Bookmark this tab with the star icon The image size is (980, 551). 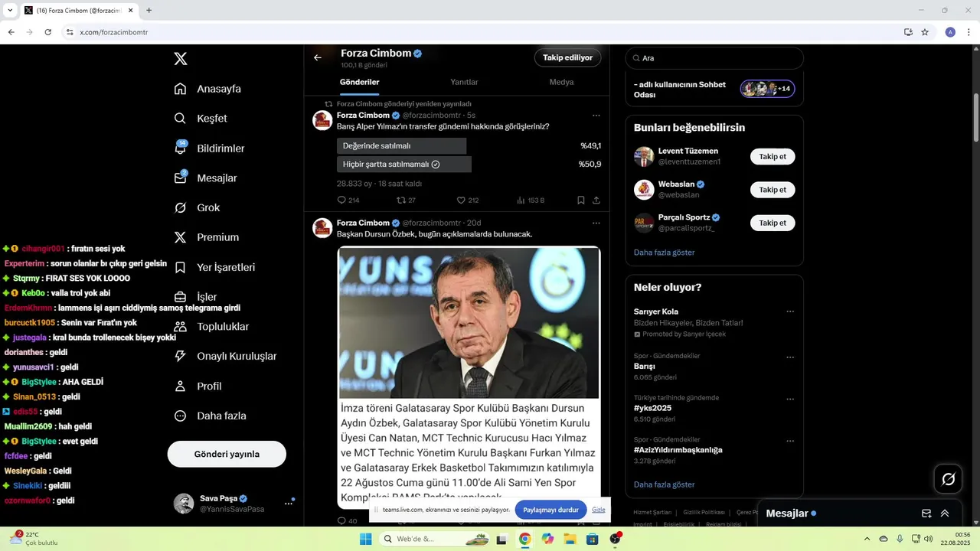point(925,32)
